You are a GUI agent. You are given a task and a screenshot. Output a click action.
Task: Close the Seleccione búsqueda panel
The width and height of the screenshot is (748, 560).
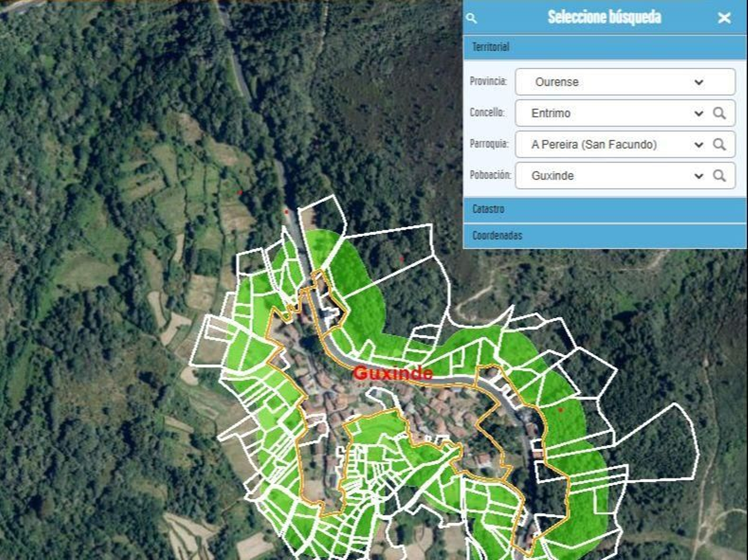tap(724, 18)
